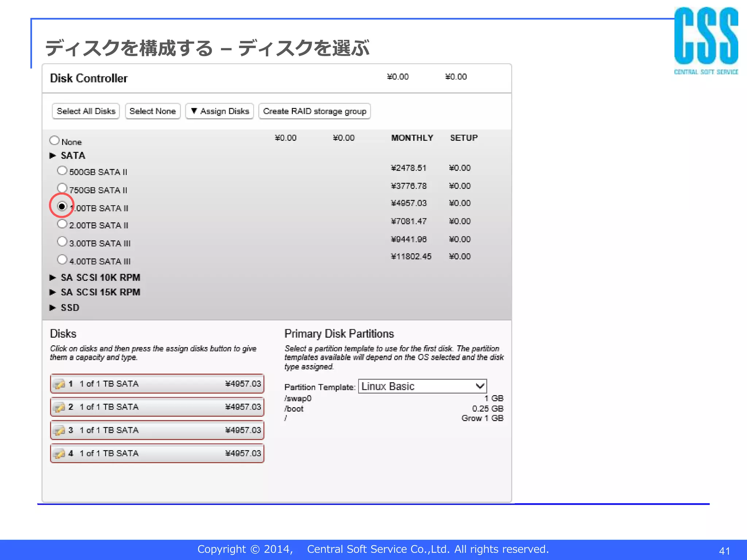Click the Disk Controller heading

pos(89,78)
